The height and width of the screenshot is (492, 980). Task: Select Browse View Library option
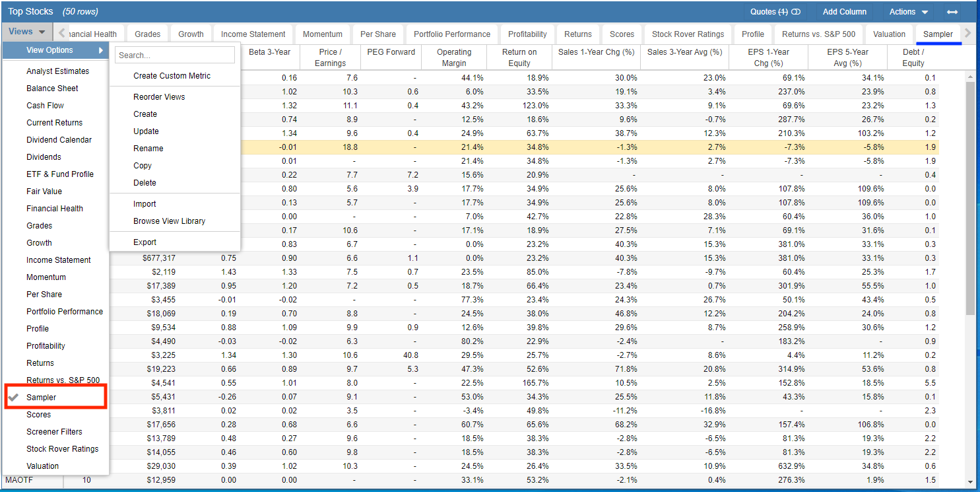click(x=169, y=221)
